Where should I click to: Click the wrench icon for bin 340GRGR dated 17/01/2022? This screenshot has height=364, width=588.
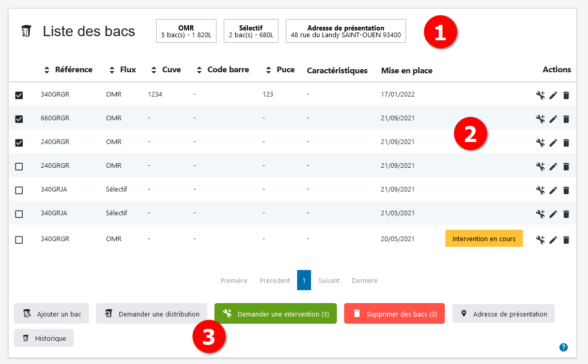pyautogui.click(x=540, y=95)
